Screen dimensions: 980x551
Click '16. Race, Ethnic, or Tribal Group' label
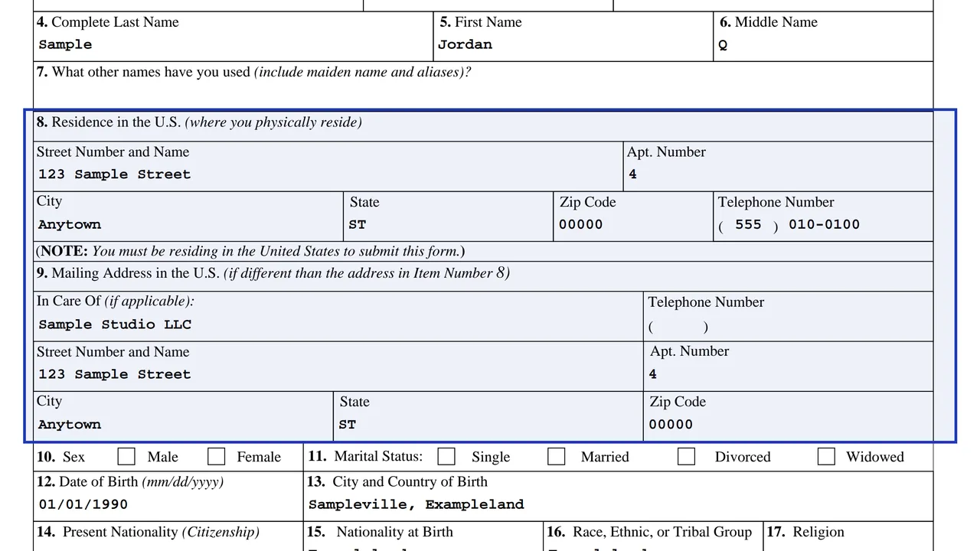649,532
